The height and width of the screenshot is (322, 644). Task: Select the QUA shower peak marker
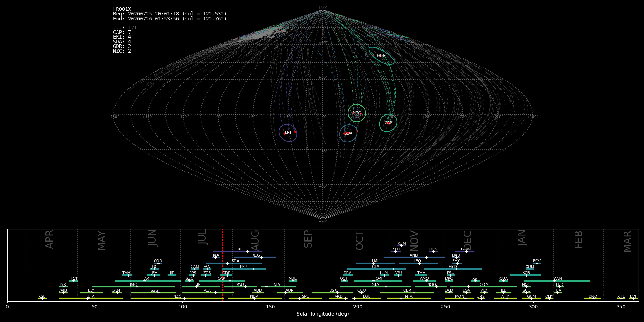[x=503, y=281]
